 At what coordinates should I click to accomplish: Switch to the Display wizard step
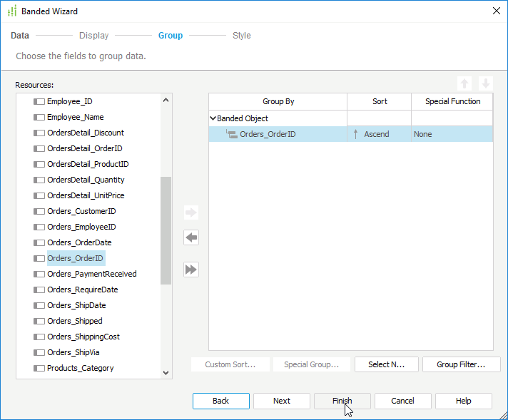pos(93,36)
